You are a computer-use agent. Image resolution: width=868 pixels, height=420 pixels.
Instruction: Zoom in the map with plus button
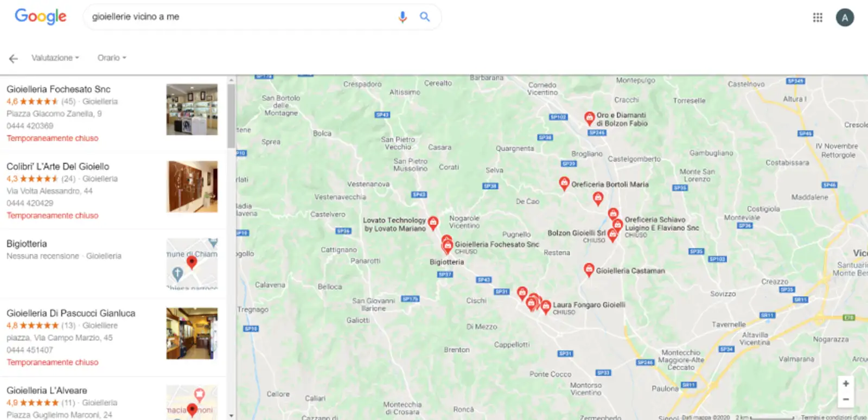846,384
